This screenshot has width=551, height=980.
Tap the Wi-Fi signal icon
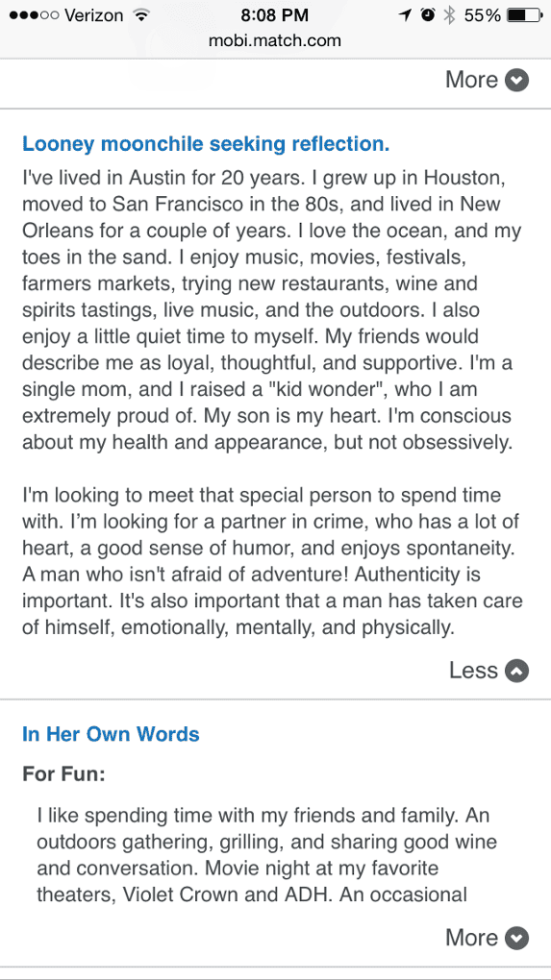[142, 15]
